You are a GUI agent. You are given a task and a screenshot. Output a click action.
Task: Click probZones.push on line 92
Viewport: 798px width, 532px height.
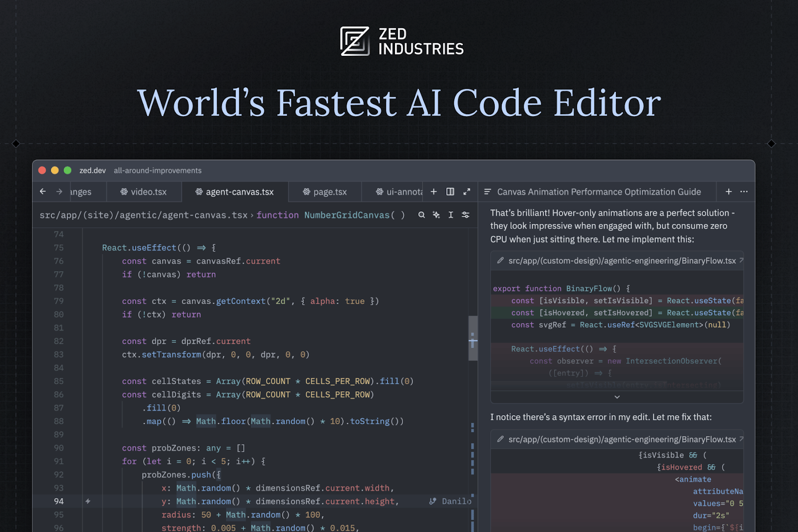[x=176, y=475]
